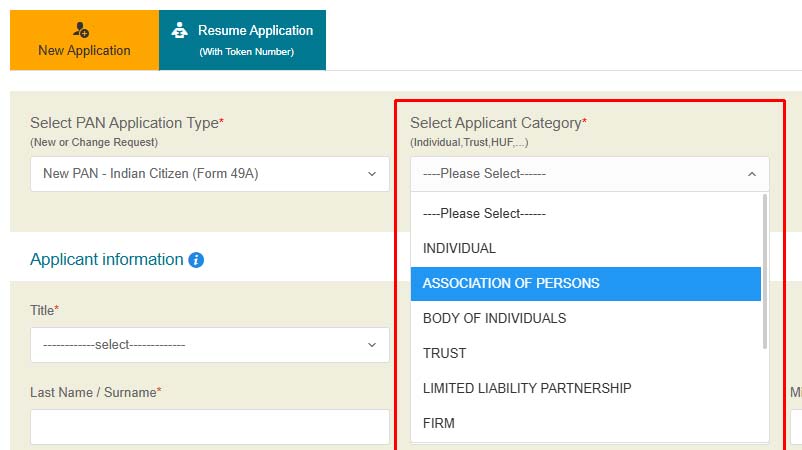Focus the Last Name / Surname field
This screenshot has width=802, height=450.
[x=209, y=427]
